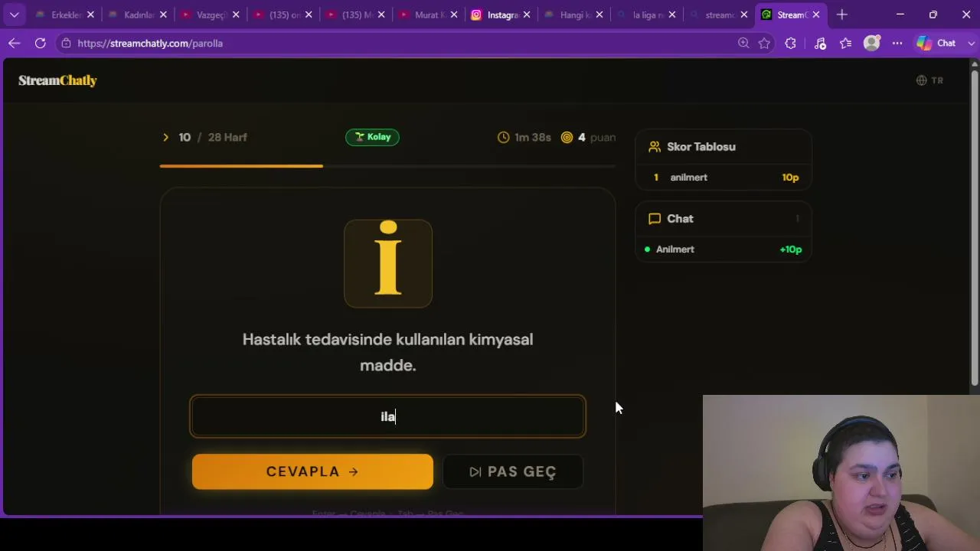The width and height of the screenshot is (980, 551).
Task: Click the Skor Tablosu people icon
Action: point(655,147)
